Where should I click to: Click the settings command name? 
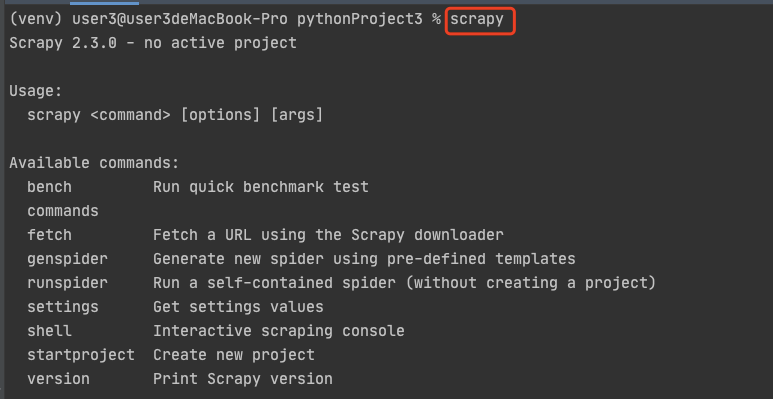63,307
